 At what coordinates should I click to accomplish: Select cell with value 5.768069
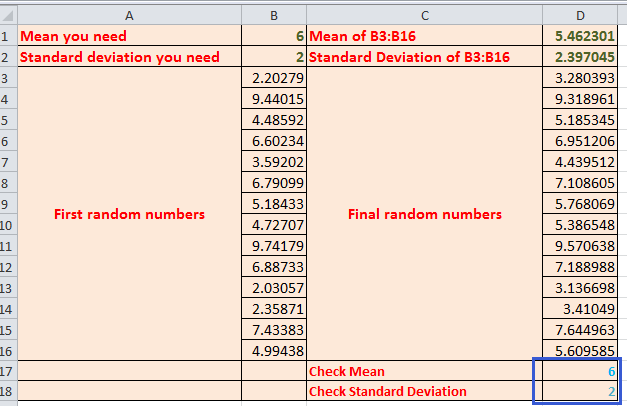(580, 204)
